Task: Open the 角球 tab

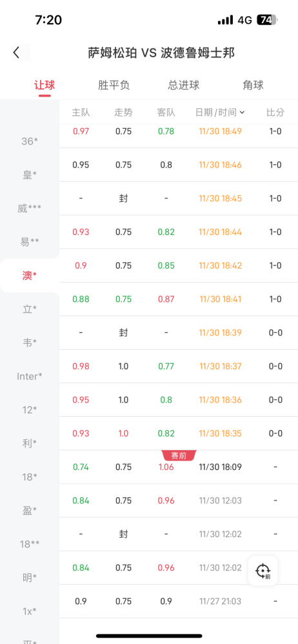Action: (253, 85)
